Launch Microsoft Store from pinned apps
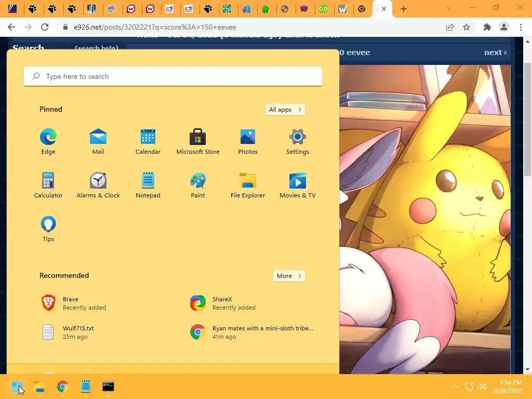Image resolution: width=532 pixels, height=399 pixels. click(198, 142)
